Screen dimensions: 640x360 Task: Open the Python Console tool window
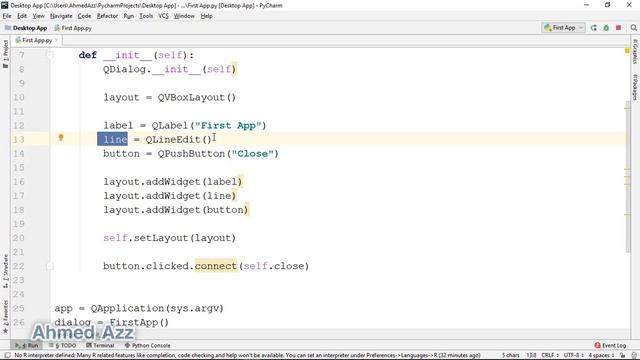click(147, 345)
